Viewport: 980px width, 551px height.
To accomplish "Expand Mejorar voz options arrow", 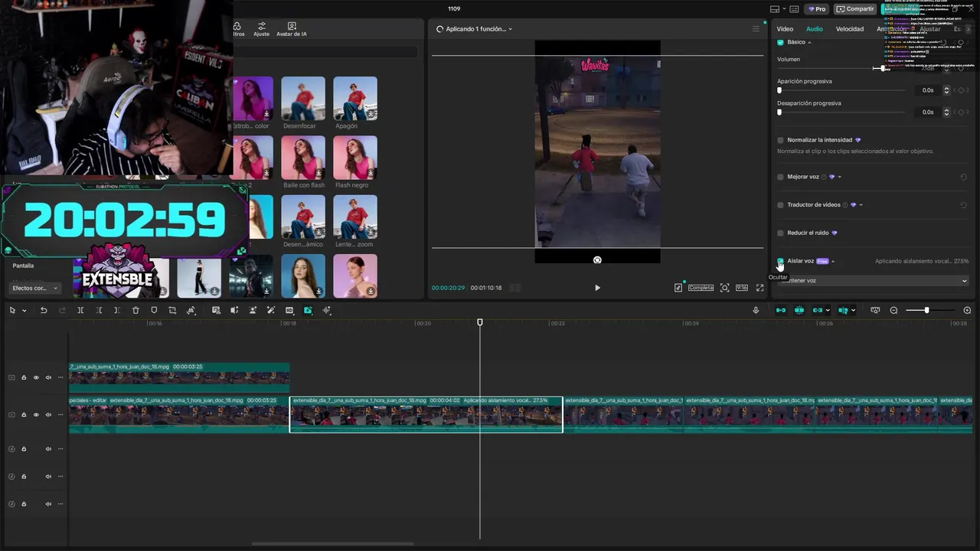I will click(x=839, y=177).
